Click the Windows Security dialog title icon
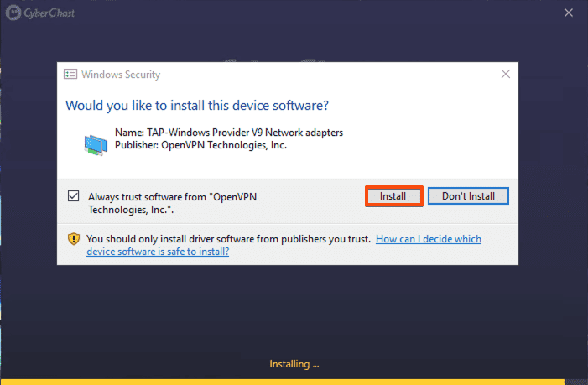 [x=71, y=74]
